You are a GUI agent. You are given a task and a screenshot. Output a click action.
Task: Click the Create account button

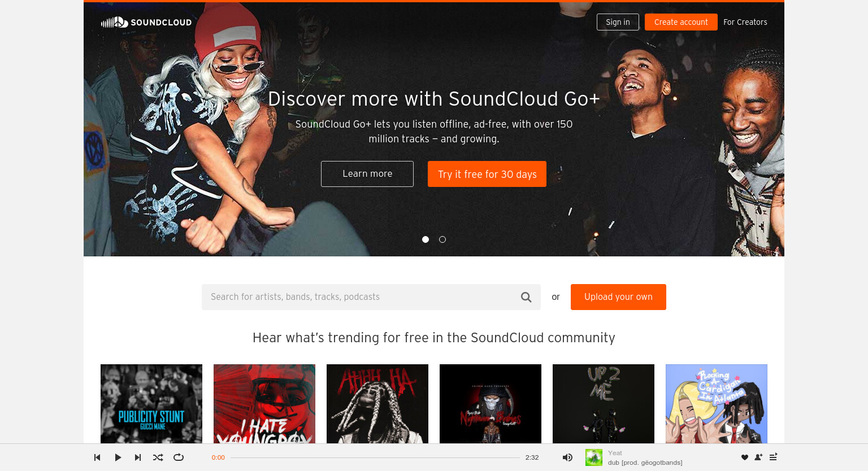coord(681,22)
